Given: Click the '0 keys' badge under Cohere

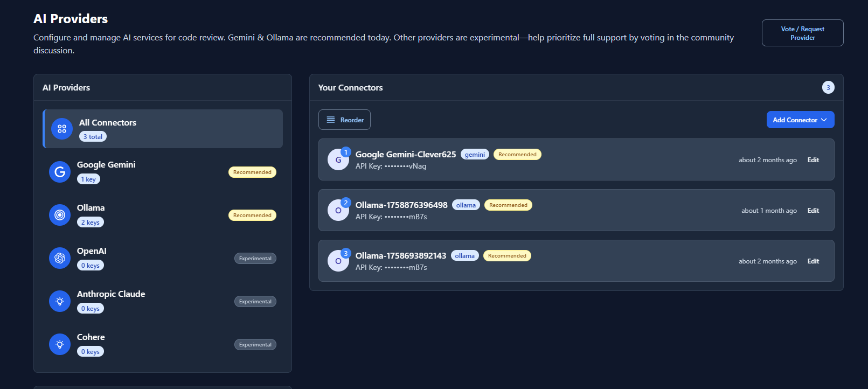Looking at the screenshot, I should coord(91,352).
